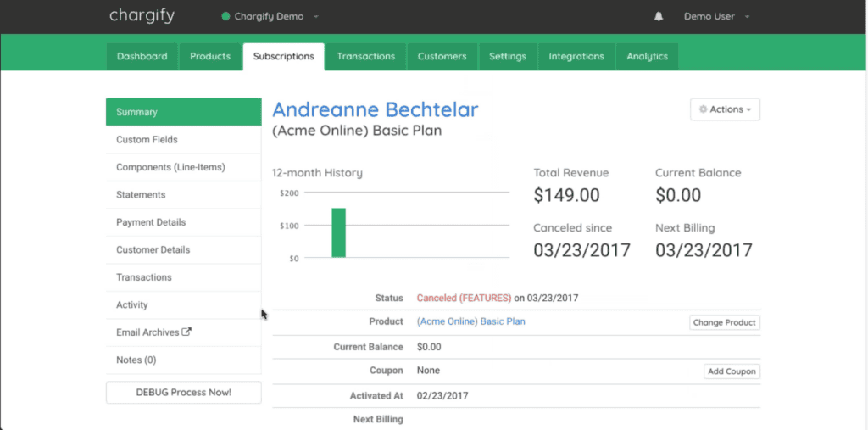Click the green site status dot
This screenshot has width=868, height=430.
[x=225, y=17]
